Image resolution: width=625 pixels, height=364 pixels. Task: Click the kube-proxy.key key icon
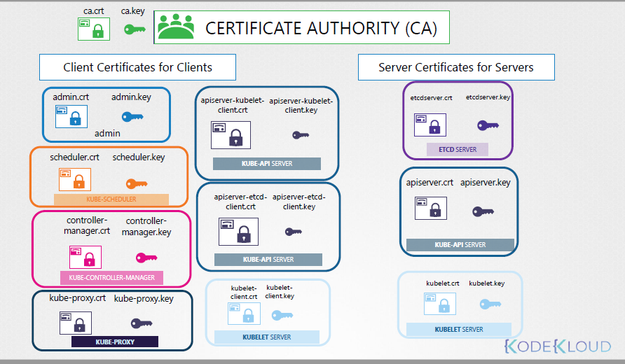[142, 323]
